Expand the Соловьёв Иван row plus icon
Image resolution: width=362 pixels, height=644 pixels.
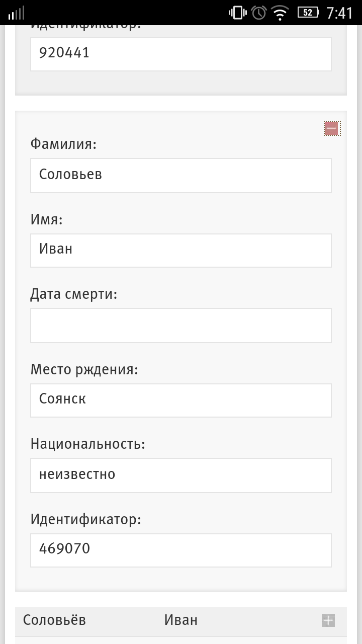pyautogui.click(x=328, y=620)
